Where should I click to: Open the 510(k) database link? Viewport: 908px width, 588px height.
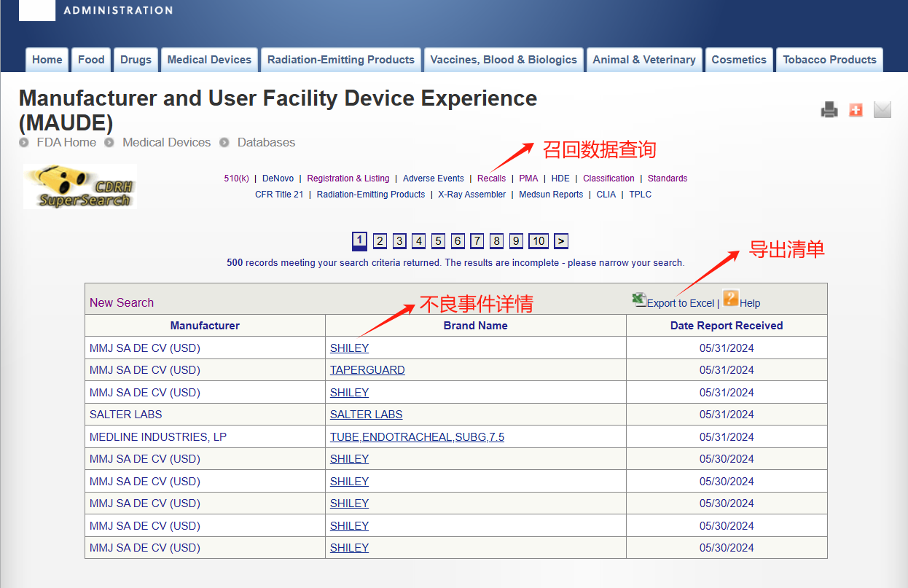237,179
